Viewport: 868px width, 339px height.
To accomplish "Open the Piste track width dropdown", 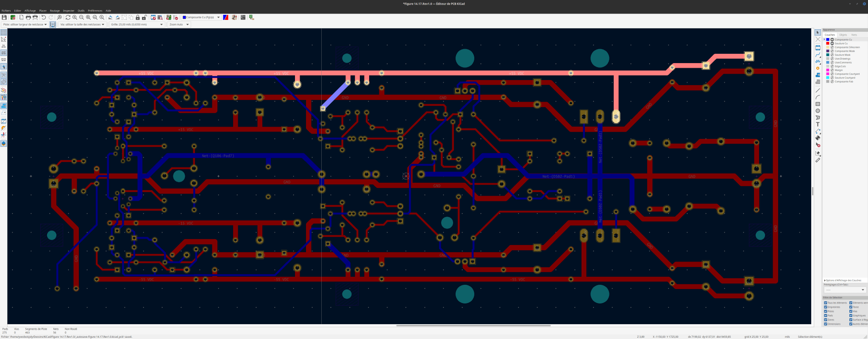I will pos(25,25).
